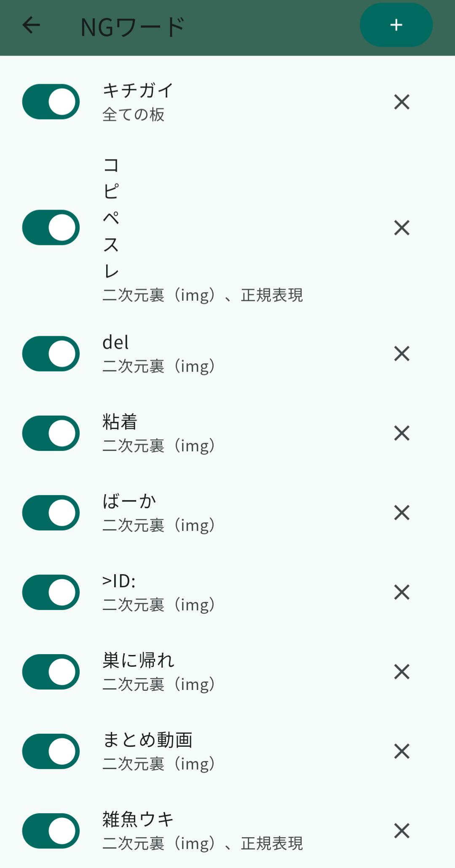Toggle the del NG word off
This screenshot has width=455, height=868.
tap(51, 354)
